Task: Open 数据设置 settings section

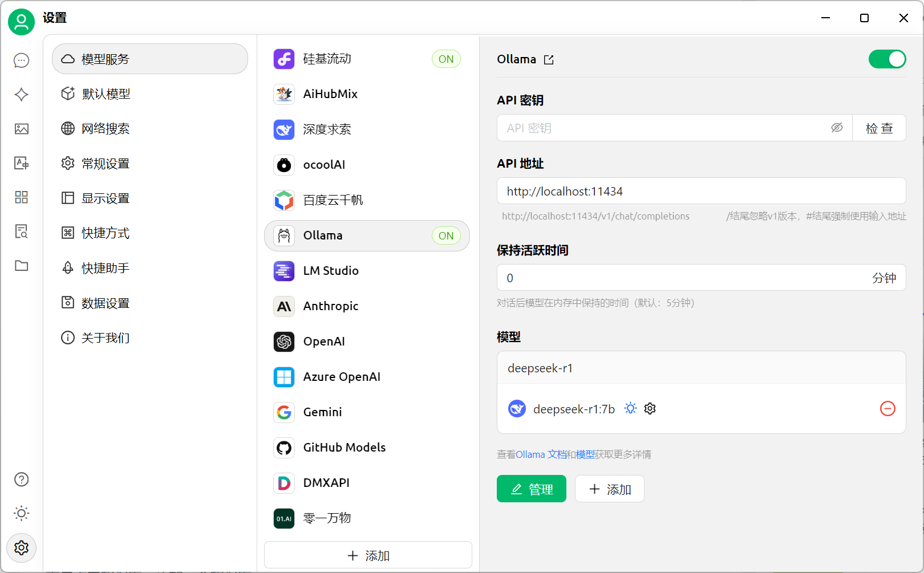Action: tap(150, 303)
